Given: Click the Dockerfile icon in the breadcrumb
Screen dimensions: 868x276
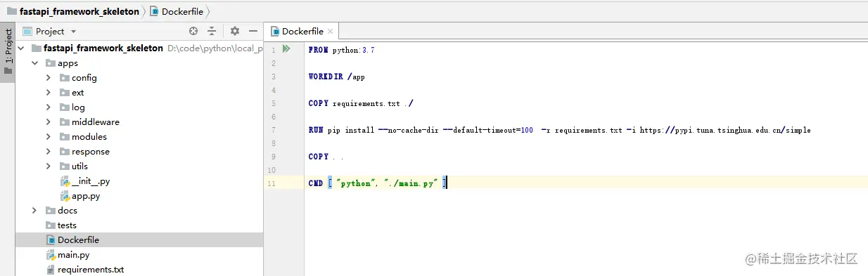Looking at the screenshot, I should pos(154,11).
